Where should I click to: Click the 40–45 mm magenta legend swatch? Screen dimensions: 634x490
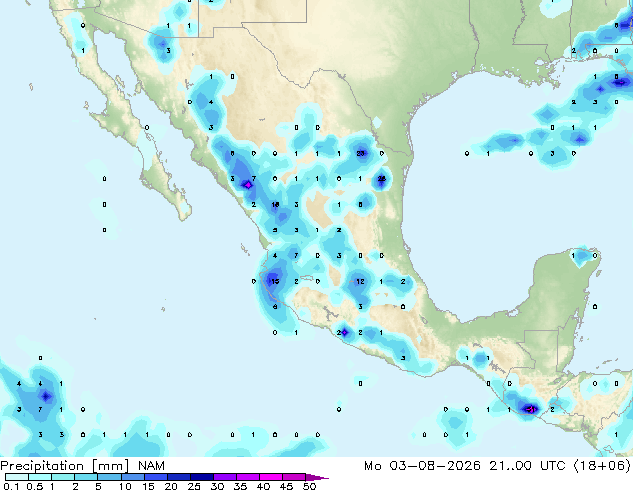coord(271,477)
